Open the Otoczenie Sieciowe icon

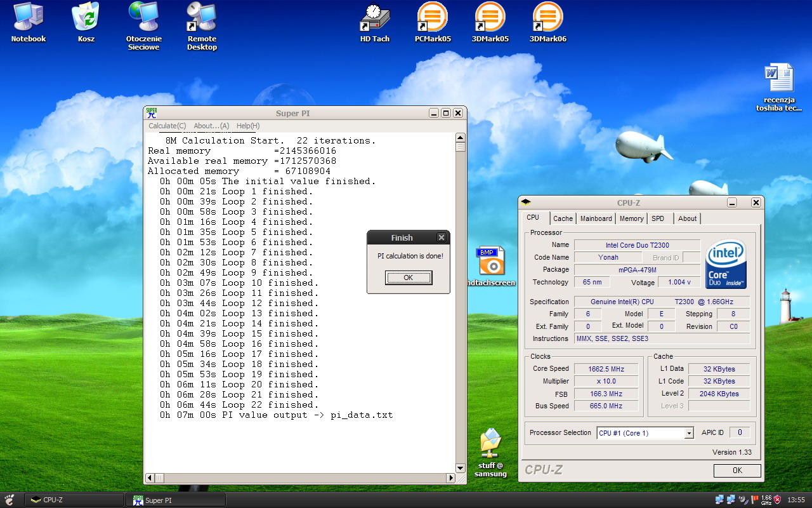[x=143, y=18]
